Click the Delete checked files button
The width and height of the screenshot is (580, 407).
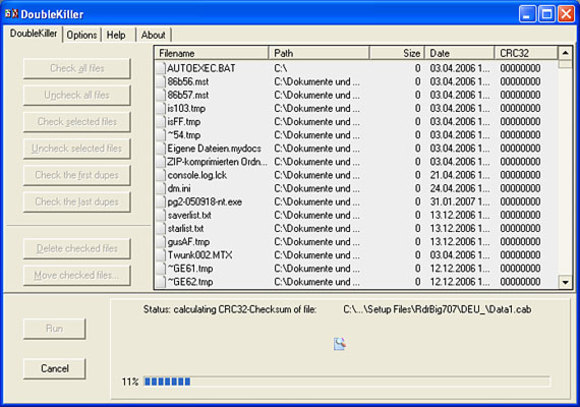click(x=77, y=248)
